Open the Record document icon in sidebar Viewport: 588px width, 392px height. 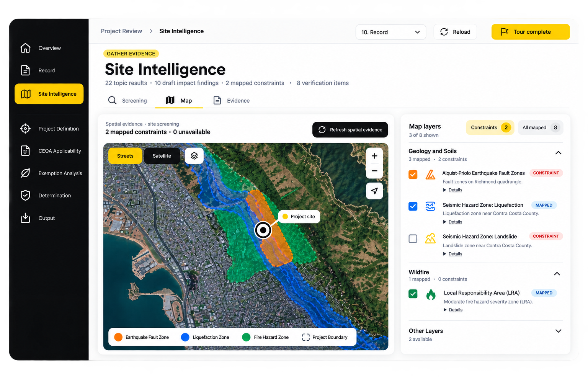[25, 70]
